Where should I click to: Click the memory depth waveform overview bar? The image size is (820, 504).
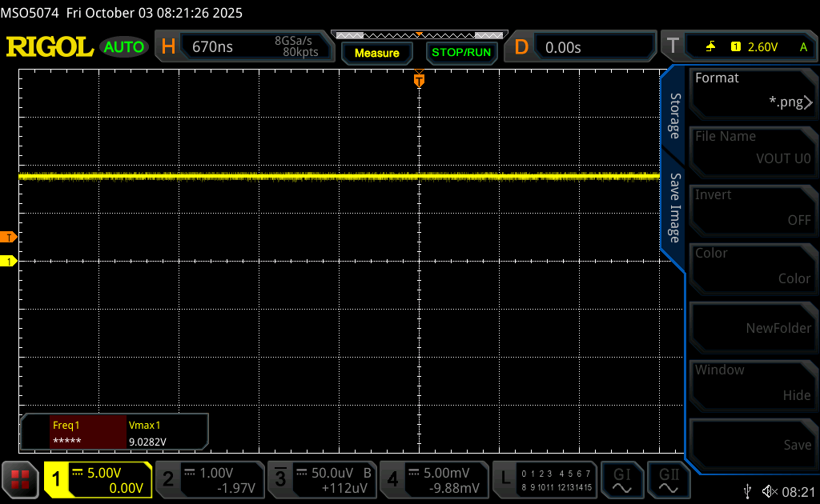(x=420, y=35)
